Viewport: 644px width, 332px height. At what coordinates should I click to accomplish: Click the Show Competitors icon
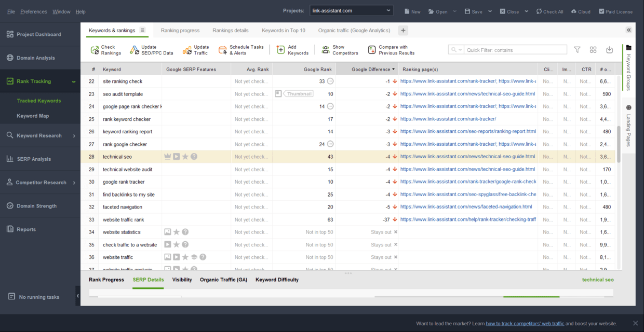click(326, 50)
